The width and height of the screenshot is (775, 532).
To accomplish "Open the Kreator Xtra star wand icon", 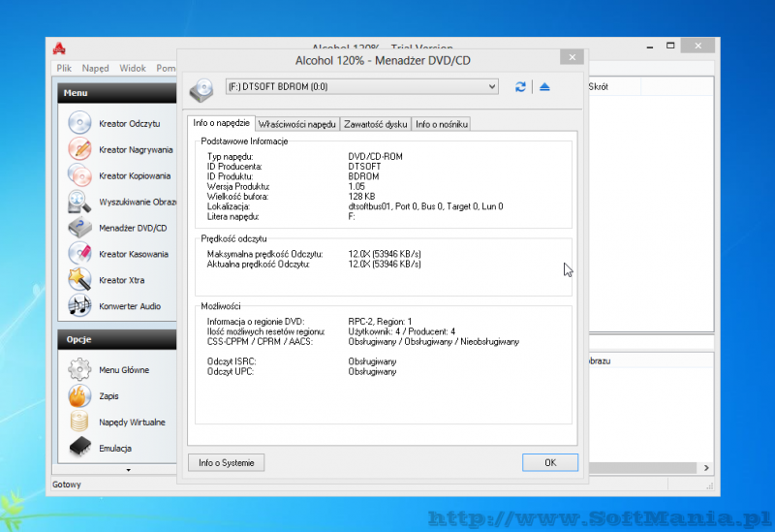I will (79, 280).
